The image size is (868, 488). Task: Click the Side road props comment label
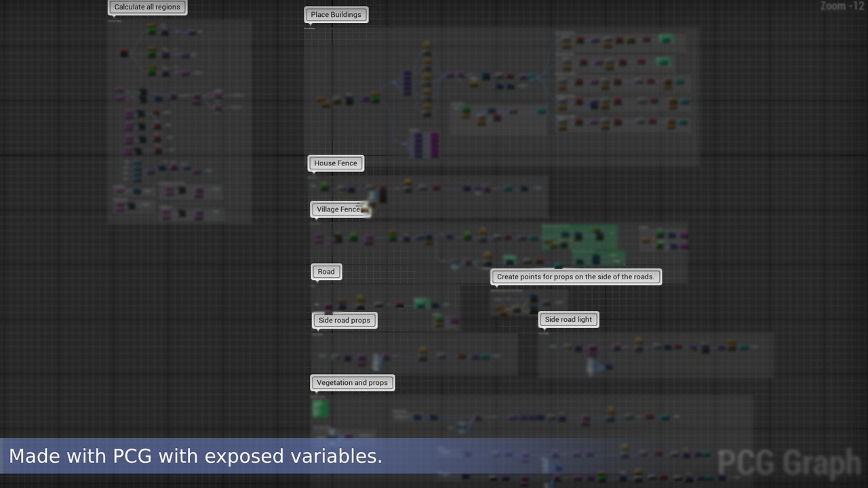(344, 320)
